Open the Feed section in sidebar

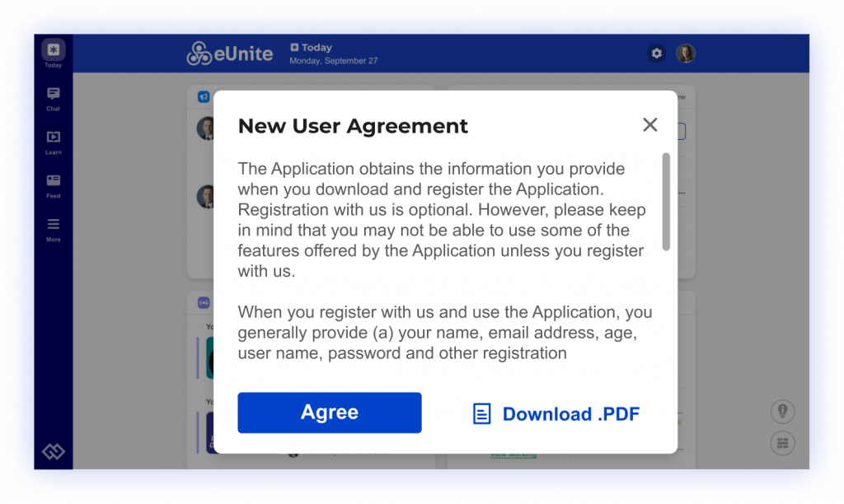53,184
